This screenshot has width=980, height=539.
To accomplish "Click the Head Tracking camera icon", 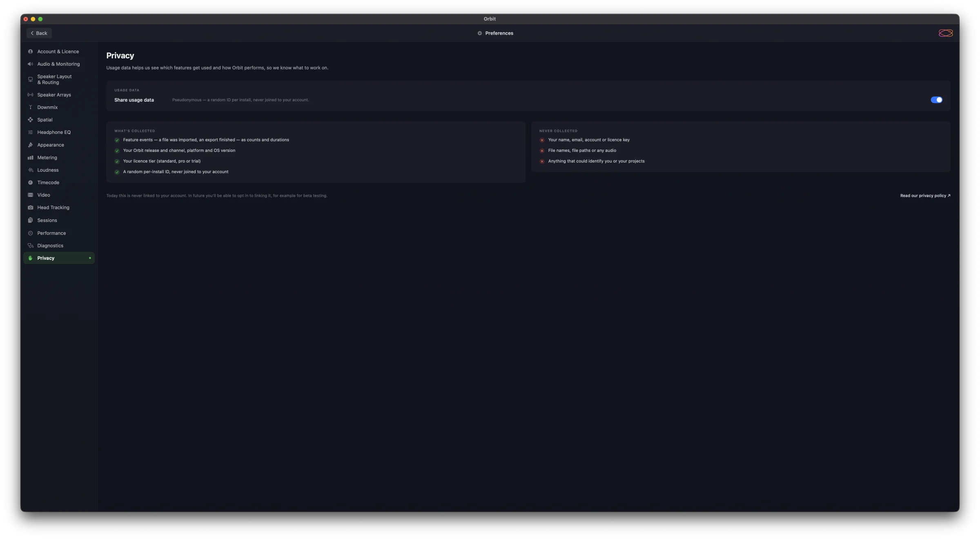I will coord(30,207).
